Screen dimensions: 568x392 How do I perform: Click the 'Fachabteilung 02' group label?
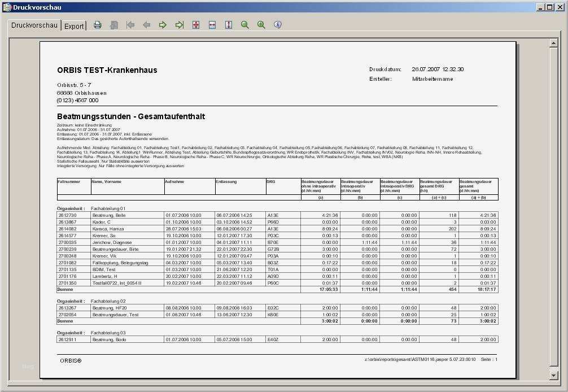point(108,302)
